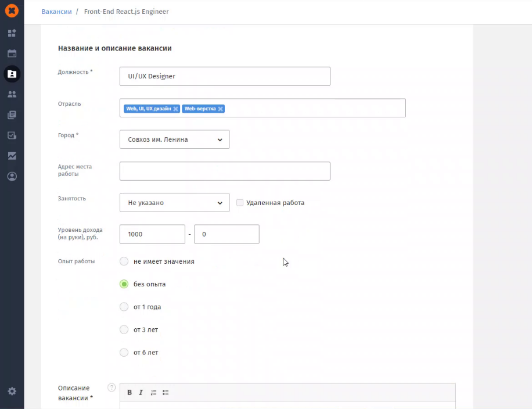
Task: Click the minimum income field showing 1000
Action: click(x=152, y=234)
